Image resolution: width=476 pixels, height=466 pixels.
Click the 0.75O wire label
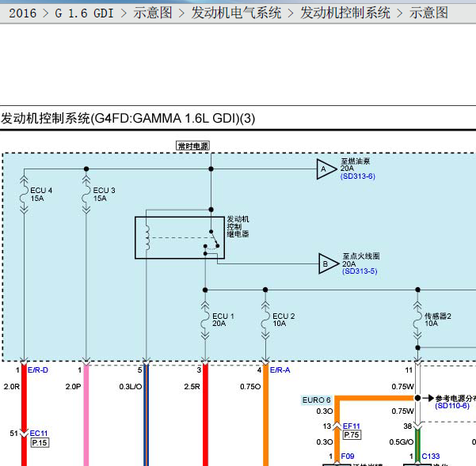pyautogui.click(x=250, y=387)
